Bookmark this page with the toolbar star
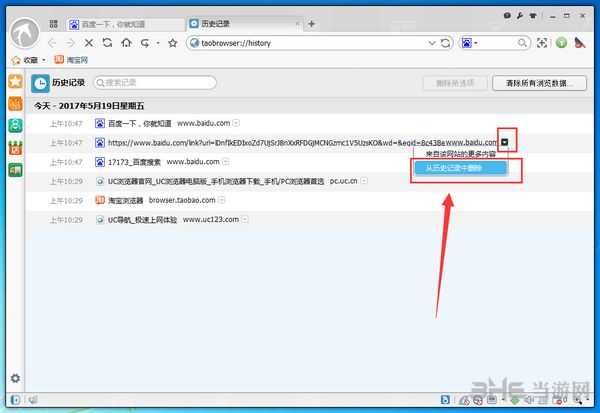 coord(173,43)
